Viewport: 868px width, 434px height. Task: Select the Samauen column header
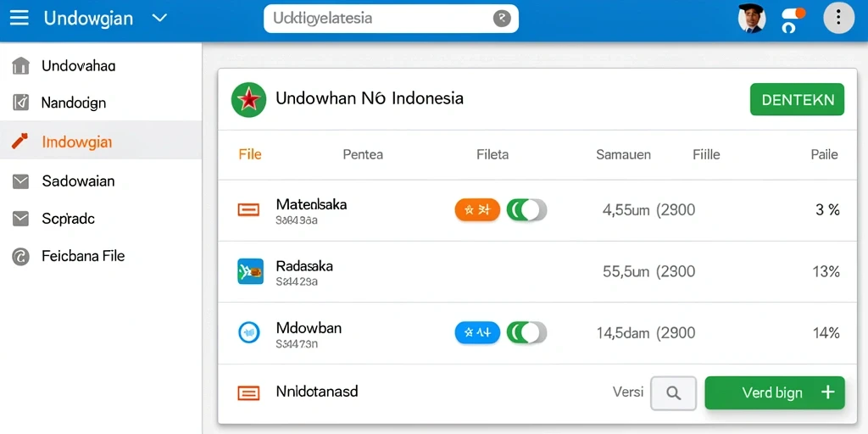(x=623, y=155)
